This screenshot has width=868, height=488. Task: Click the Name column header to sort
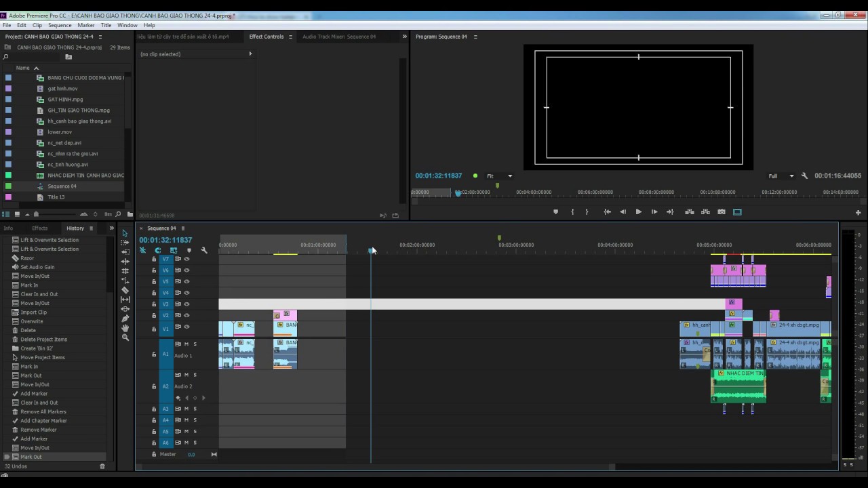[23, 68]
